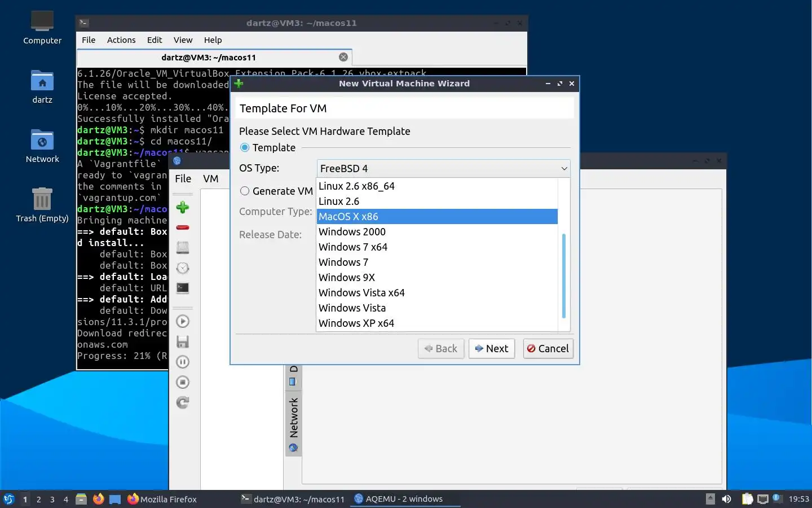
Task: Switch to workspace 2 in the pager
Action: click(38, 499)
